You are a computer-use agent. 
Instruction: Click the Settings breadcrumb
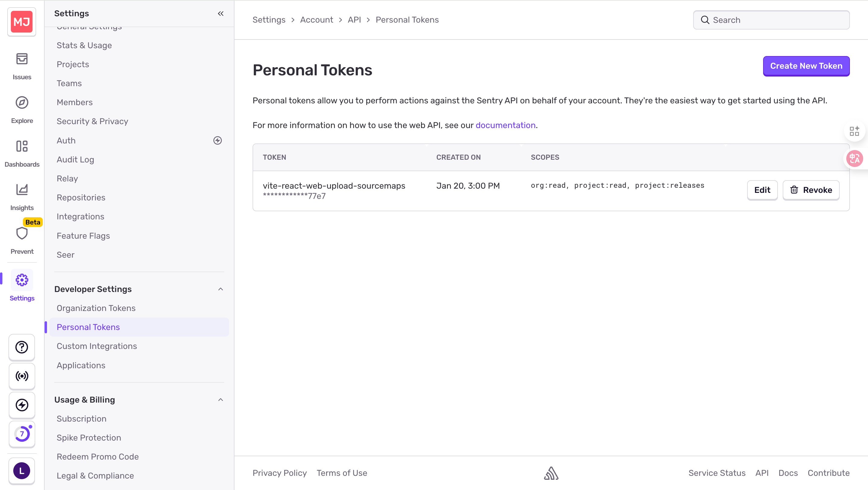(x=269, y=20)
